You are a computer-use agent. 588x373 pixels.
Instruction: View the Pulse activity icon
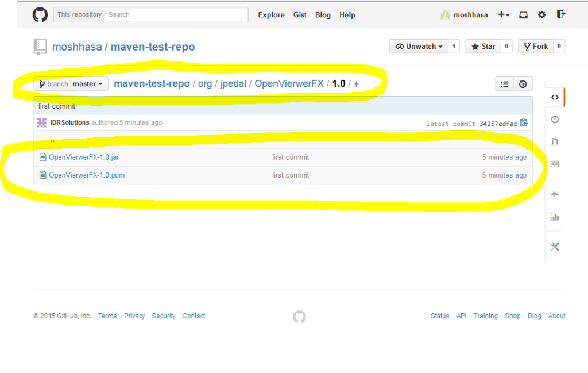click(x=555, y=194)
